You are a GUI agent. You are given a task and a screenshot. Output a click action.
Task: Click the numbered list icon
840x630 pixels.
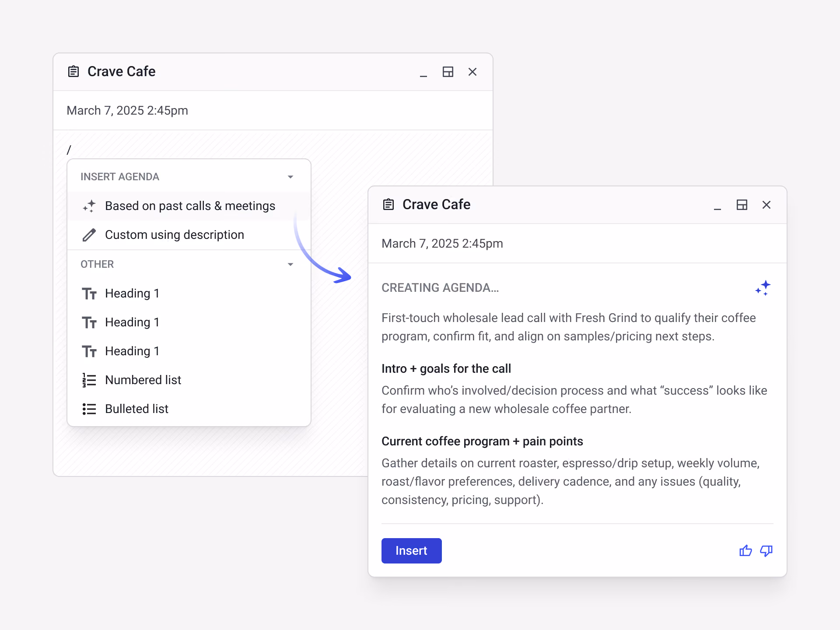tap(89, 380)
